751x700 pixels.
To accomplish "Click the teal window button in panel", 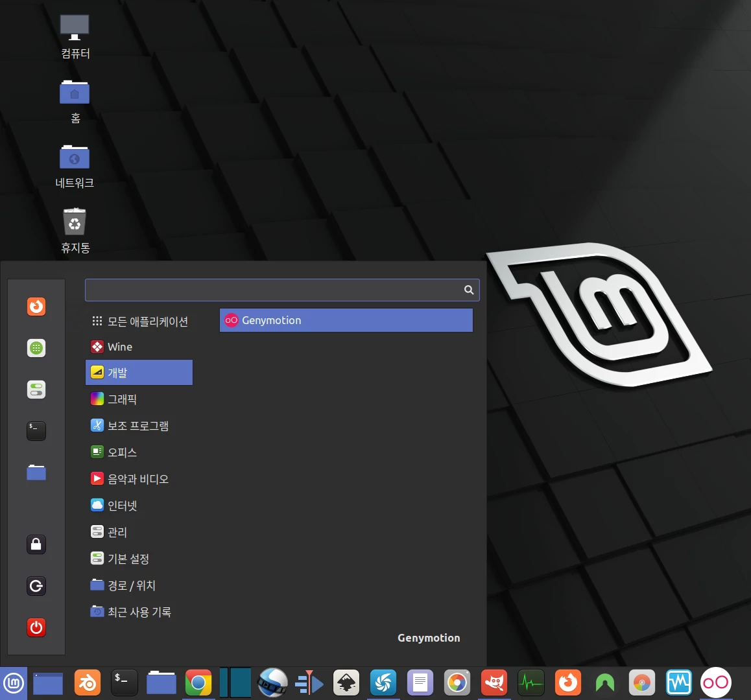I will tap(235, 683).
